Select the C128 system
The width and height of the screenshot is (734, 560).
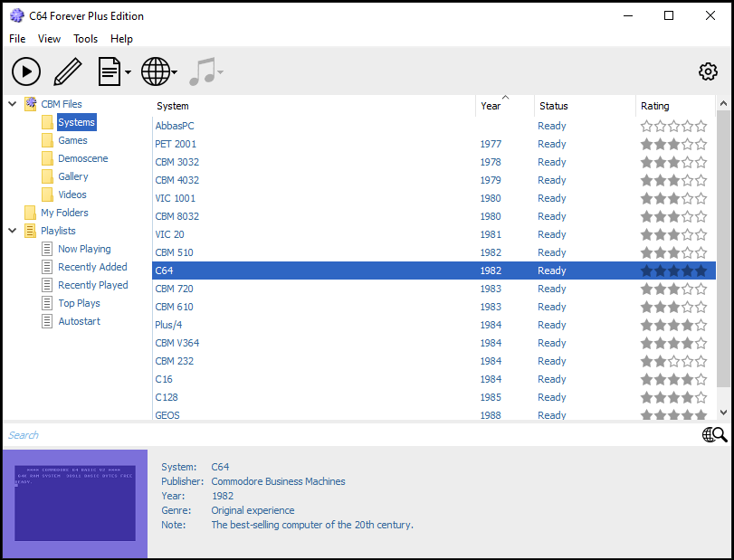click(434, 397)
